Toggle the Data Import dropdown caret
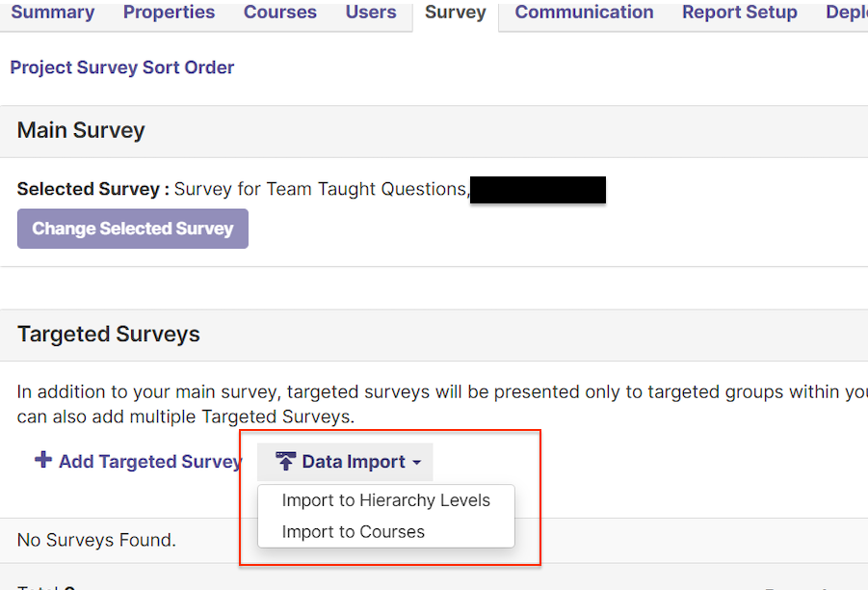Screen dimensions: 868x590 click(417, 463)
